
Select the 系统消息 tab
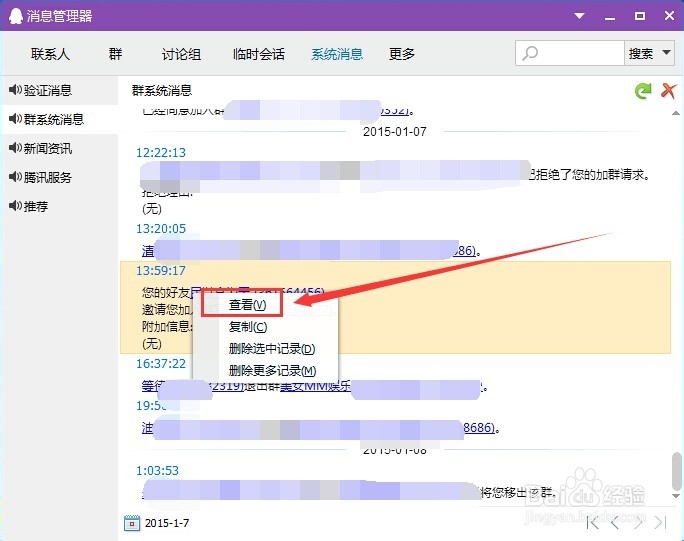(x=337, y=54)
